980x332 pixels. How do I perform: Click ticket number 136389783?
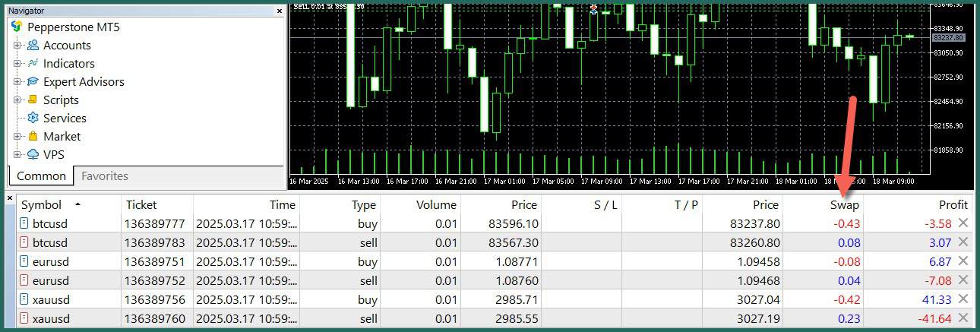pyautogui.click(x=156, y=243)
